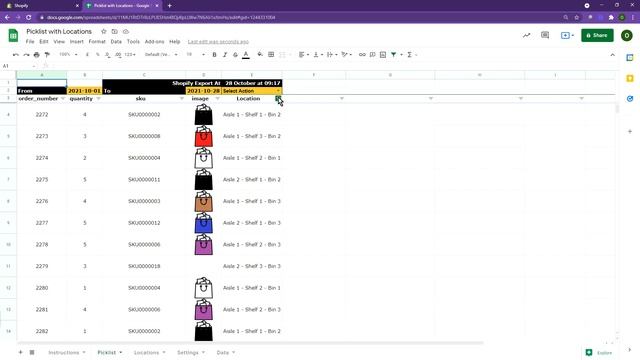Viewport: 640px width, 360px height.
Task: Open the font family dropdown
Action: pos(161,55)
